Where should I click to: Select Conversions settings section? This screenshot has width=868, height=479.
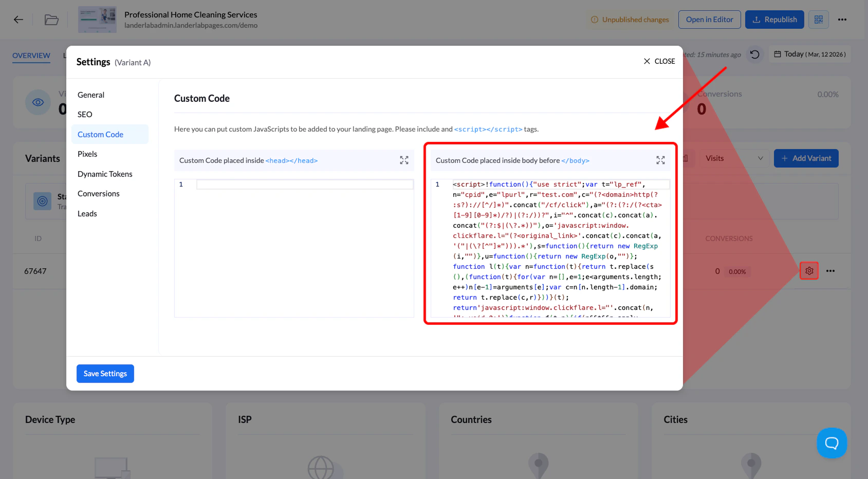click(109, 194)
